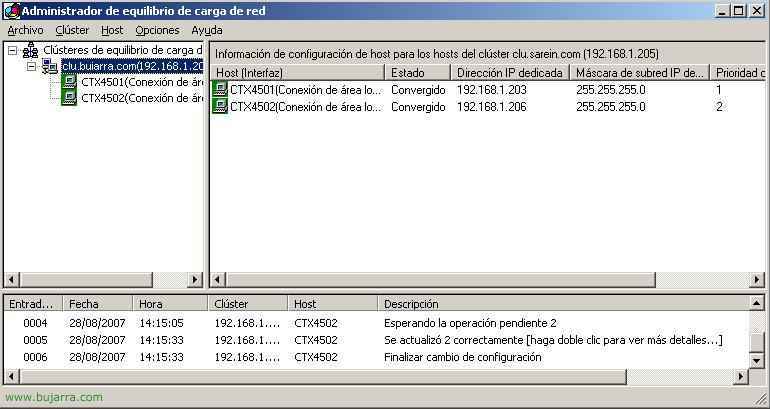This screenshot has width=770, height=409.
Task: Click log pane horizontal scrollbar thumb
Action: pos(323,377)
